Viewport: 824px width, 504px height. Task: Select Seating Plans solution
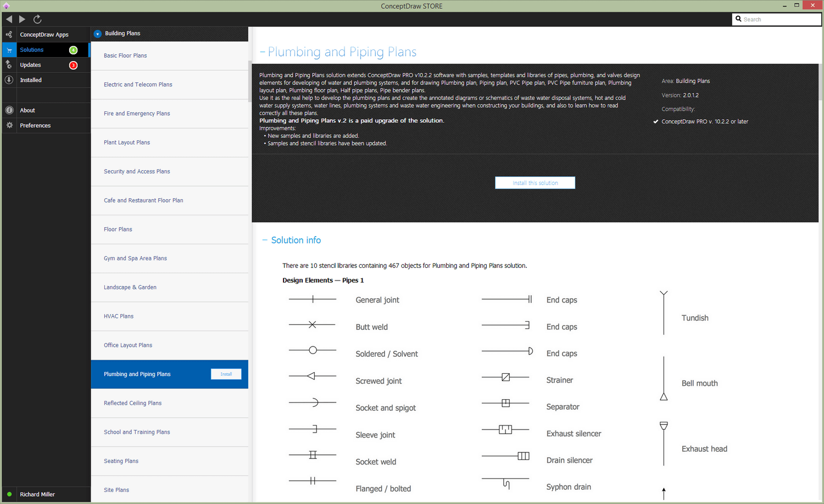point(170,461)
